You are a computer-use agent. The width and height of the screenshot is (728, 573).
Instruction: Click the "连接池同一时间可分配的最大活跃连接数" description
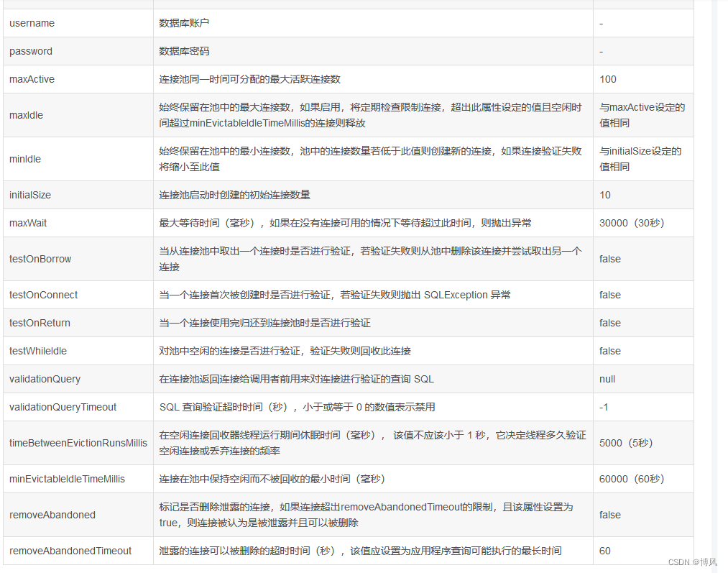(x=250, y=79)
